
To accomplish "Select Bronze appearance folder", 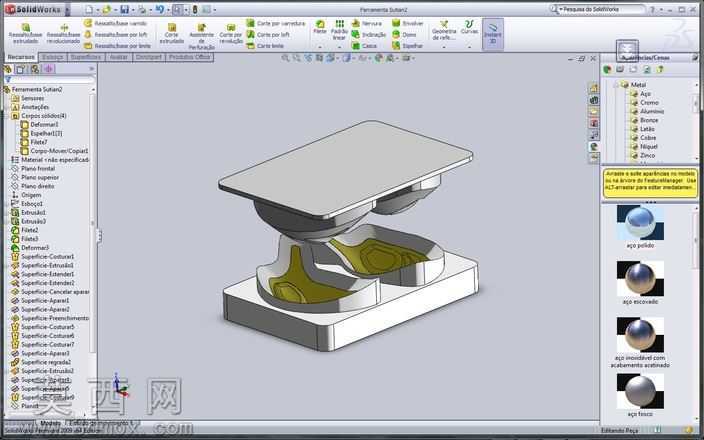I will 644,120.
